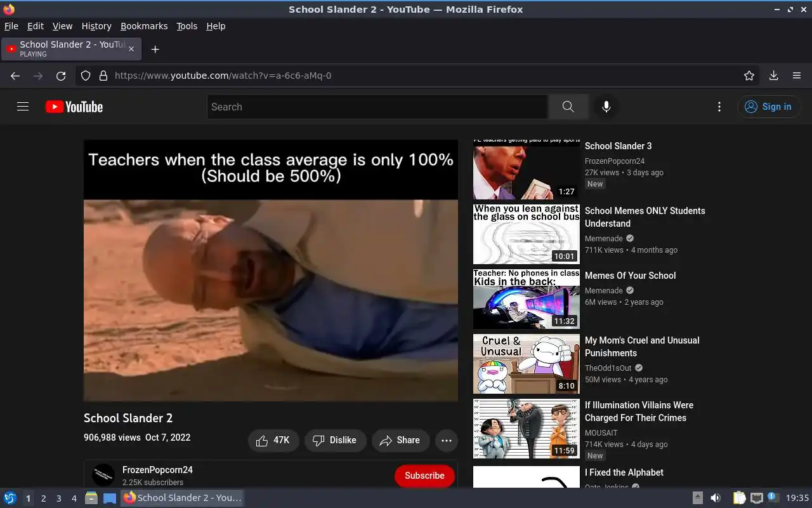Click show desktop icon in taskbar

tap(110, 498)
